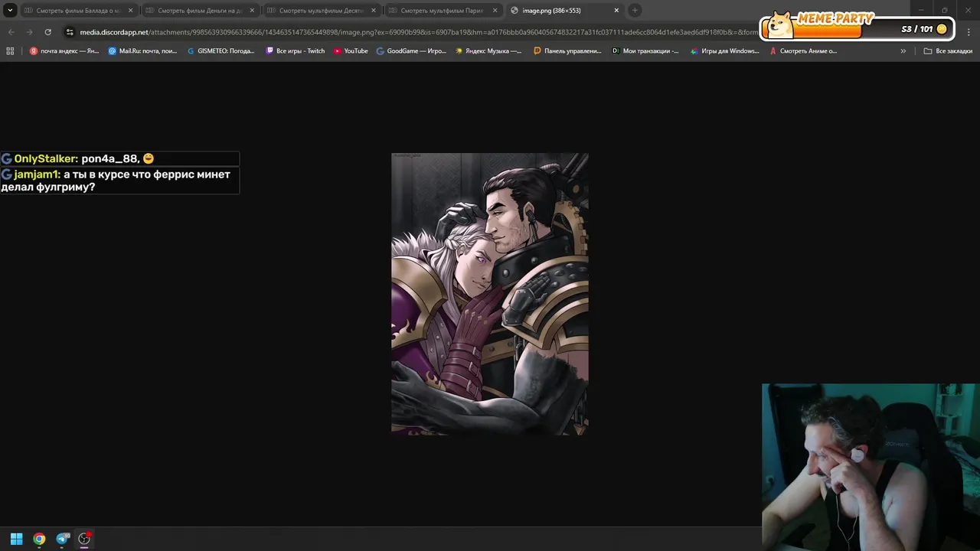This screenshot has height=551, width=980.
Task: Open the apps grid in bookmarks bar
Action: (10, 51)
